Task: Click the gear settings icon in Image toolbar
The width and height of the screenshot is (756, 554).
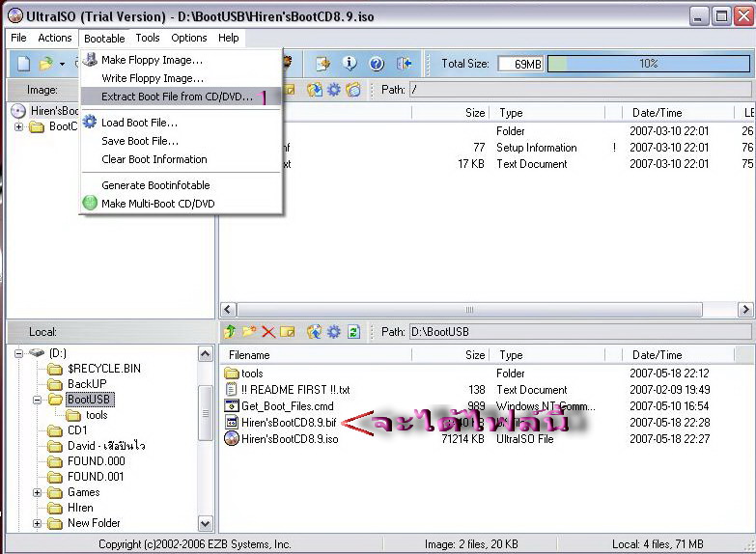Action: [334, 90]
